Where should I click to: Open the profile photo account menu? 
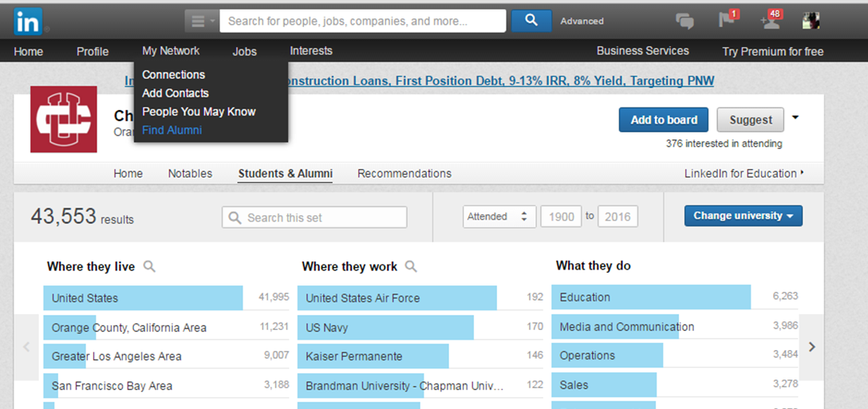point(811,21)
